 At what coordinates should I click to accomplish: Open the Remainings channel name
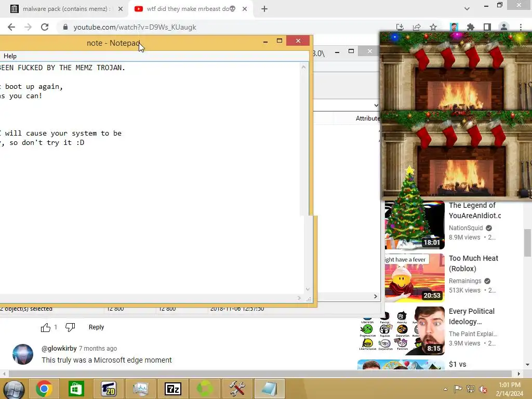click(465, 281)
